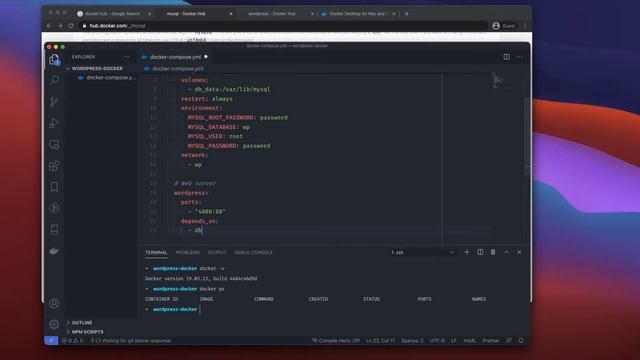The image size is (640, 360).
Task: Click the remote window indicator in the status bar
Action: pyautogui.click(x=51, y=340)
